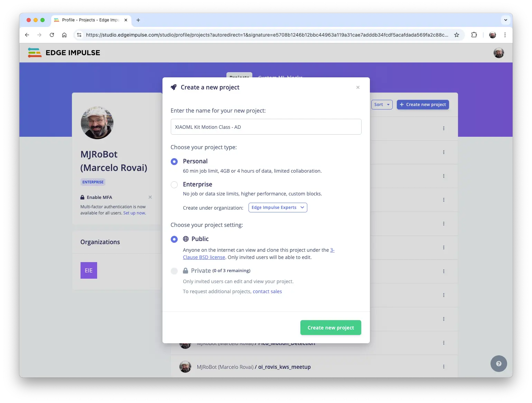
Task: Select the Enterprise project type
Action: click(x=174, y=185)
